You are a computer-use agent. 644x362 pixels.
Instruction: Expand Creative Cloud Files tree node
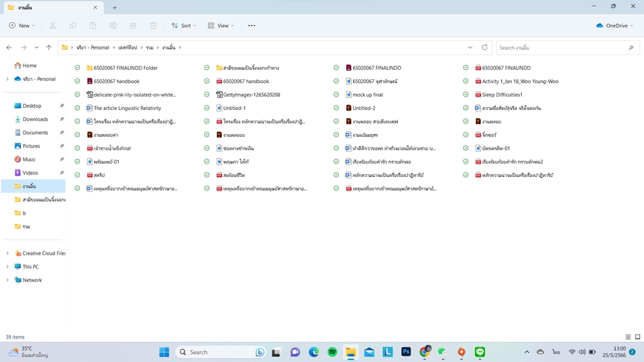coord(7,253)
